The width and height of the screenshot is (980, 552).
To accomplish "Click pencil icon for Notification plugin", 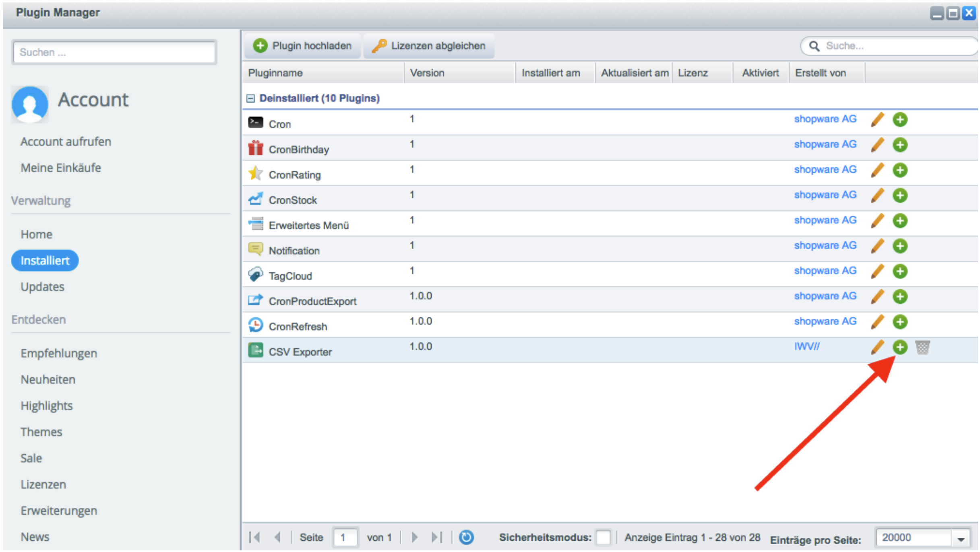I will point(877,246).
